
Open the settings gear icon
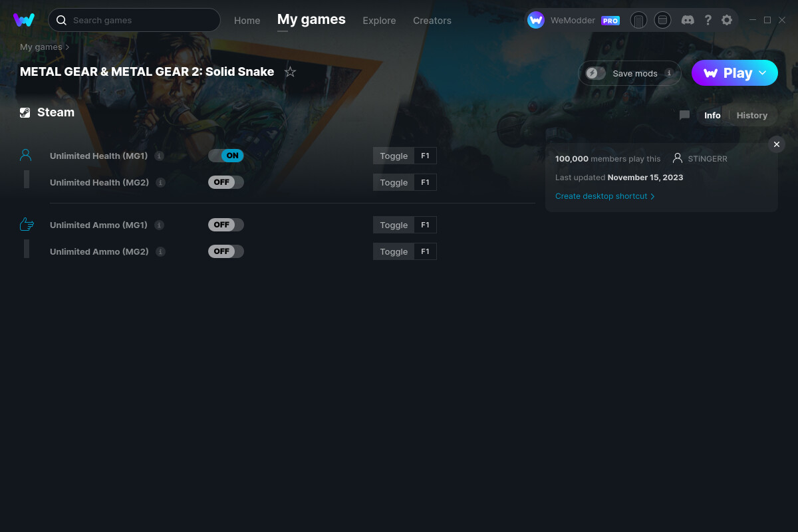(727, 20)
